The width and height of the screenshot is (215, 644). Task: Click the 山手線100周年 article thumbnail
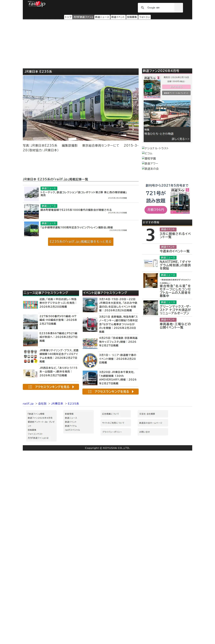coord(31,229)
